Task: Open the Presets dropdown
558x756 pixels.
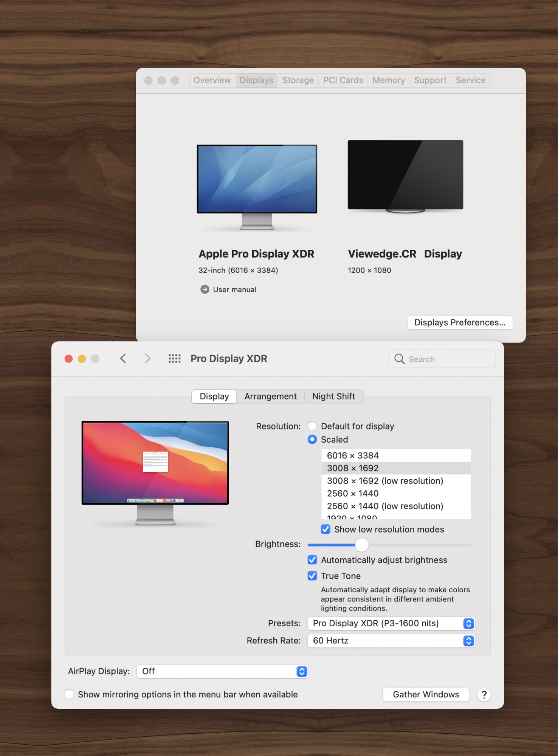Action: (391, 623)
